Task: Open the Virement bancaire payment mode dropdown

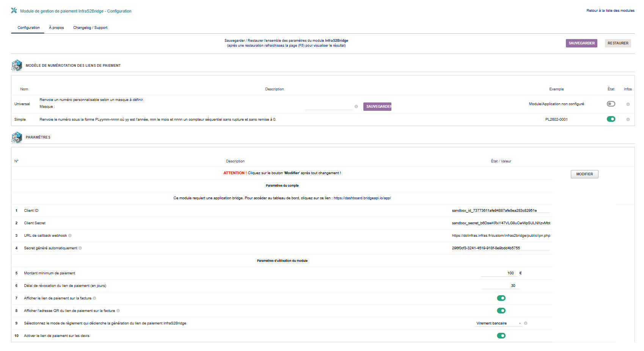Action: click(x=498, y=323)
